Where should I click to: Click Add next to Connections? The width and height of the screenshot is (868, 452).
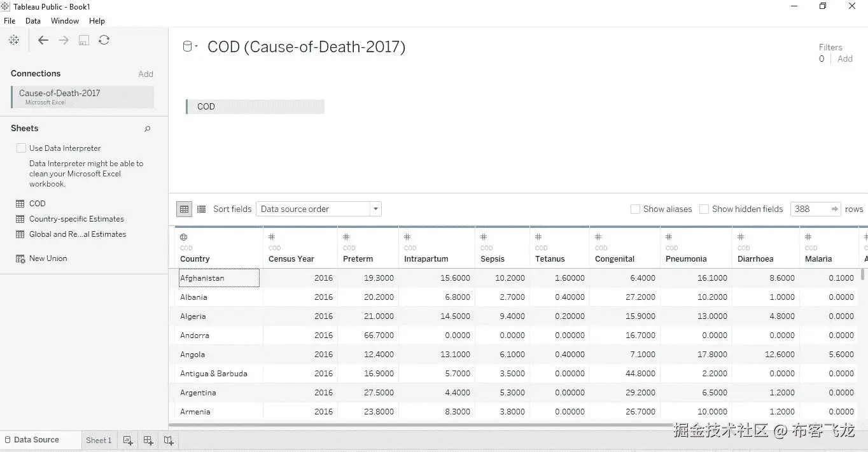(x=146, y=74)
